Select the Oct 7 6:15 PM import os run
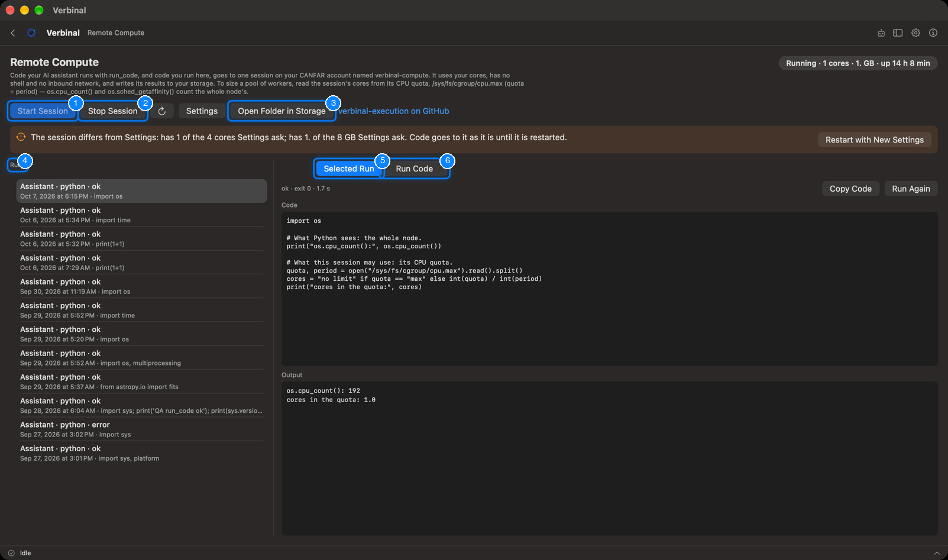 (141, 191)
